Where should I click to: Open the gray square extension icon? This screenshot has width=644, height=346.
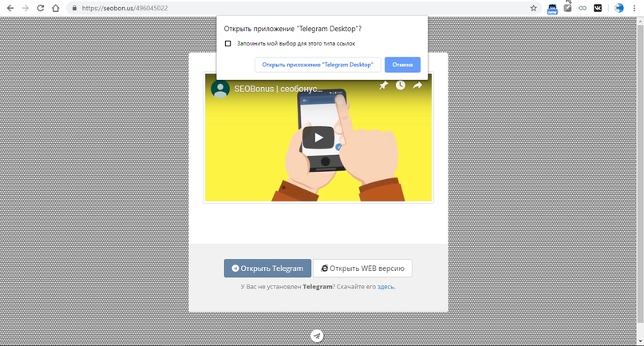coord(567,8)
